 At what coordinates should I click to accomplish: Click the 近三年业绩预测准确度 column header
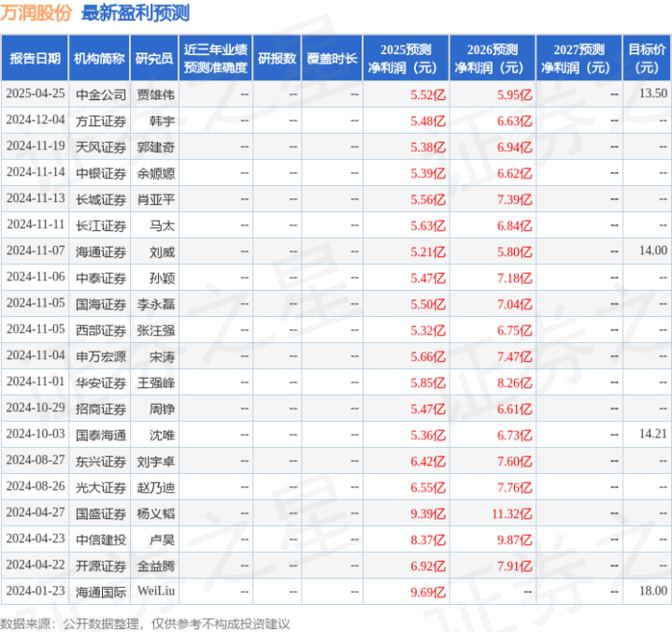click(216, 58)
